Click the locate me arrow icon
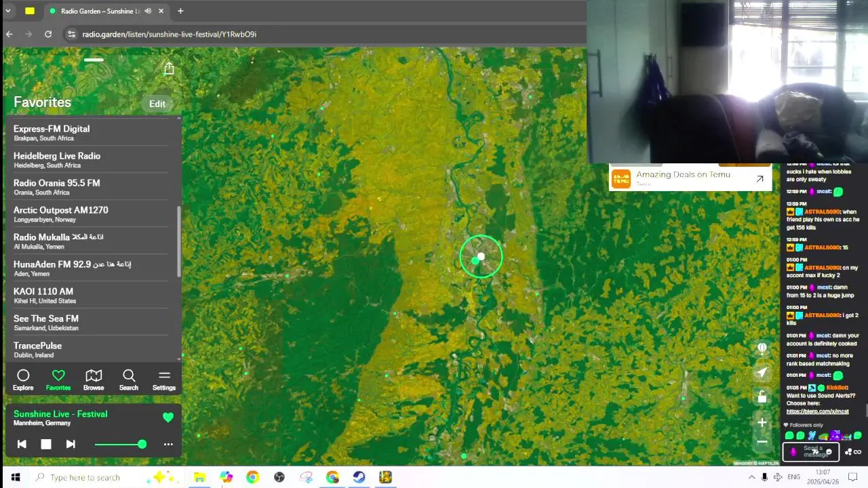 [762, 373]
